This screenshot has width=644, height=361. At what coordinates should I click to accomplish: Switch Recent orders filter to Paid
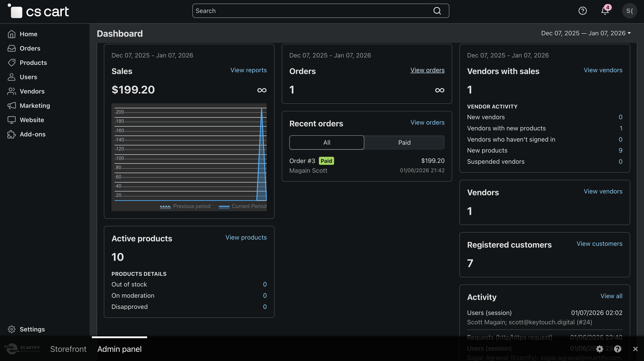404,142
